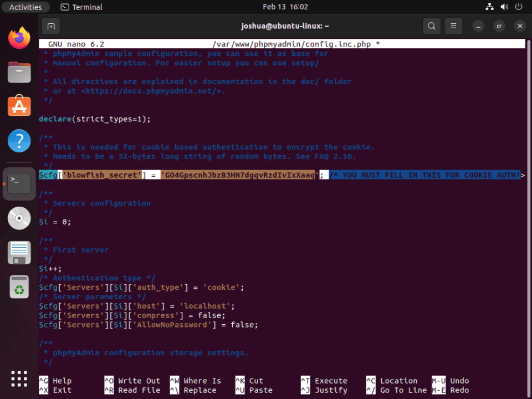Open the terminal hamburger menu
Screen dimensions: 532x399
pyautogui.click(x=453, y=25)
